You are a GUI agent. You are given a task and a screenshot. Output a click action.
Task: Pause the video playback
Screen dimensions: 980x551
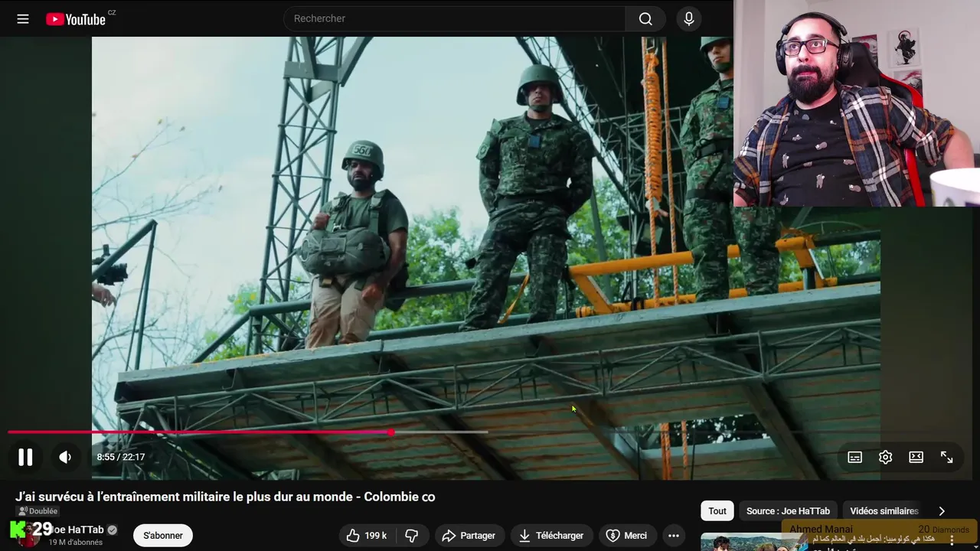(25, 457)
